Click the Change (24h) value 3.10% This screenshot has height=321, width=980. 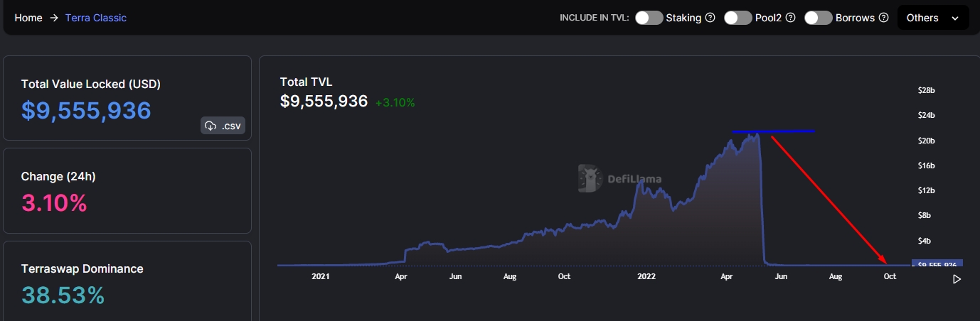[54, 203]
